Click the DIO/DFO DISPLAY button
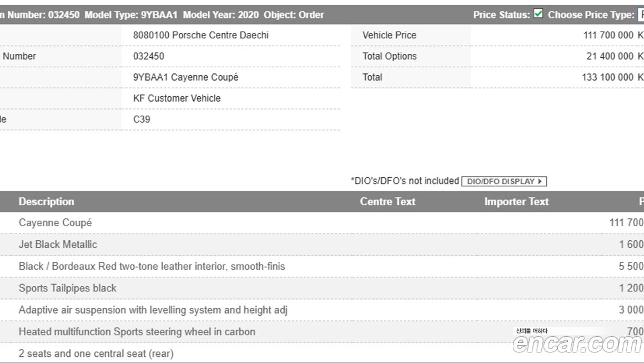This screenshot has width=644, height=363. pyautogui.click(x=504, y=181)
